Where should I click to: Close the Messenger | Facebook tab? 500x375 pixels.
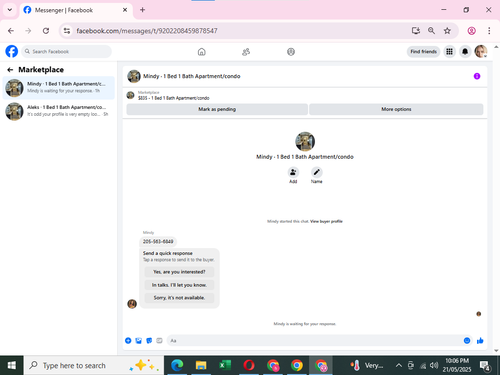point(125,10)
